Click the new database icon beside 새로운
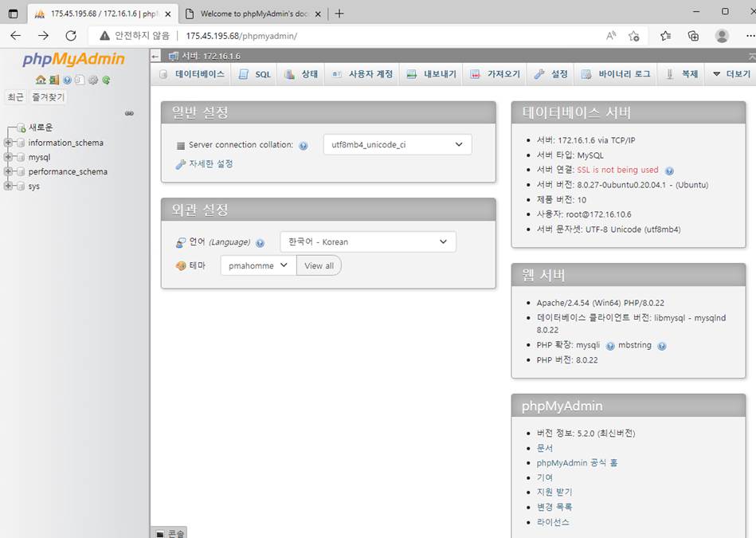The image size is (756, 538). coord(21,128)
